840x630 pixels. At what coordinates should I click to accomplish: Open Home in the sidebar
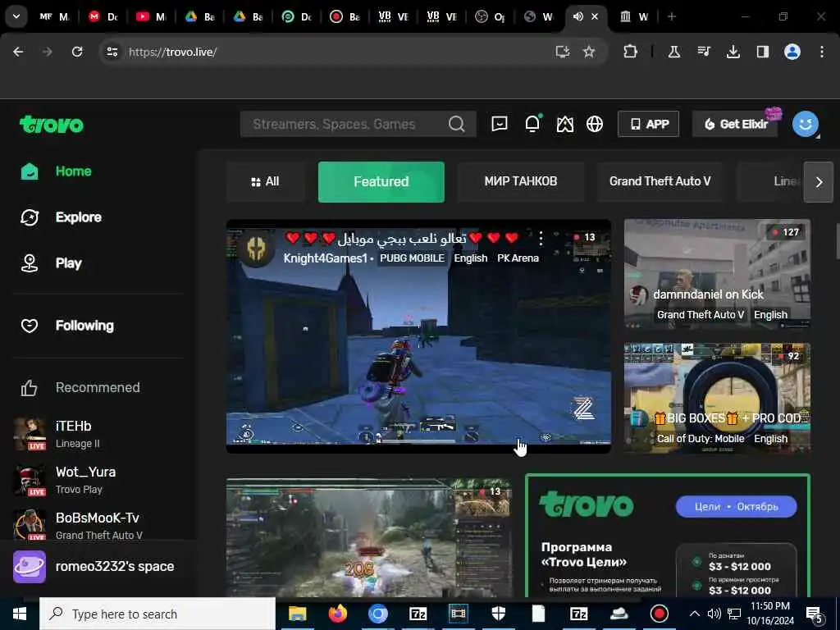tap(73, 171)
